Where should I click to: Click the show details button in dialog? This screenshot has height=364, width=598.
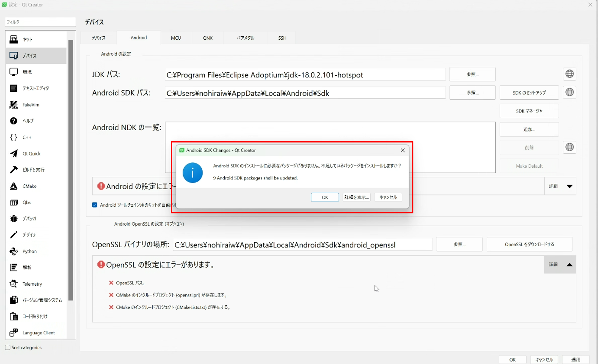click(356, 197)
